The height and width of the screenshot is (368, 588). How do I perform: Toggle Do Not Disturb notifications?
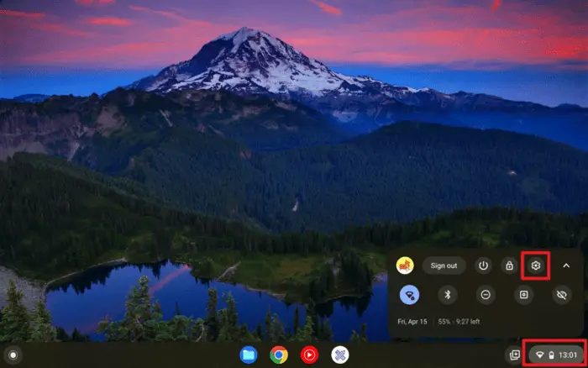[486, 295]
